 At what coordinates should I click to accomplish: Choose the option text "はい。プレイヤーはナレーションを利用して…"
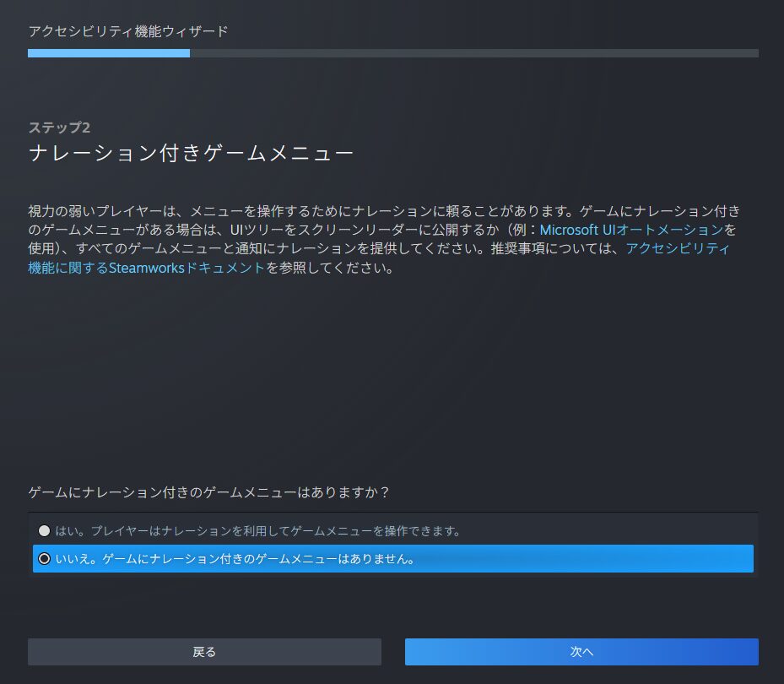coord(257,531)
